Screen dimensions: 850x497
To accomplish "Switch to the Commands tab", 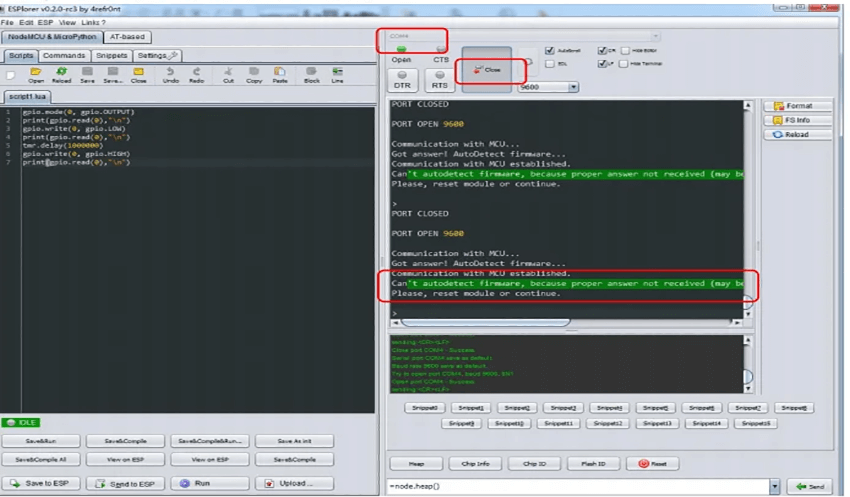I will [x=64, y=55].
